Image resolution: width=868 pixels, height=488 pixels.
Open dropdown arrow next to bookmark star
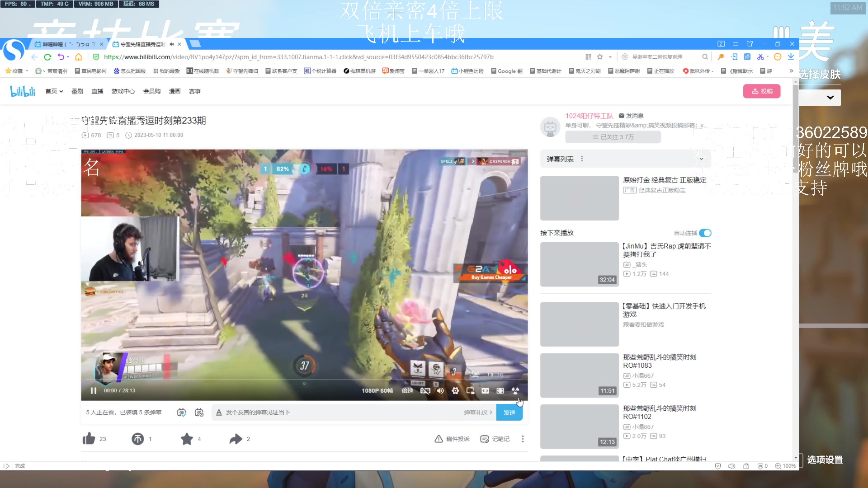point(610,57)
